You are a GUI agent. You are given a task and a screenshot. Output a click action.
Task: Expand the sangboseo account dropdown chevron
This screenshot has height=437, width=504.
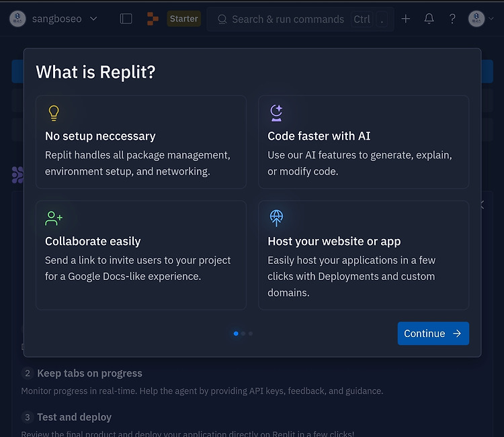pos(93,19)
